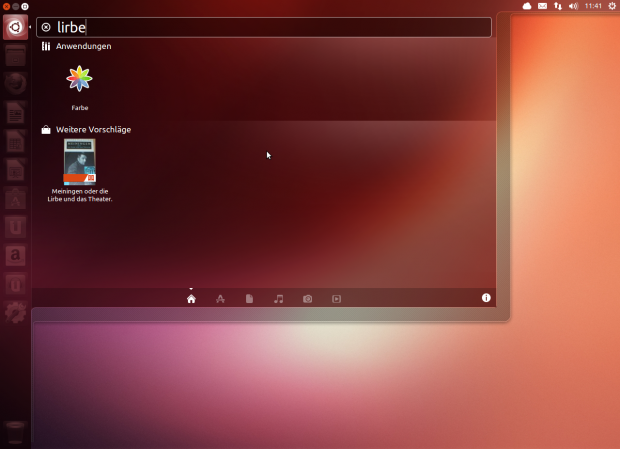
Task: Open the Meiningen book cover thumbnail
Action: (x=79, y=162)
